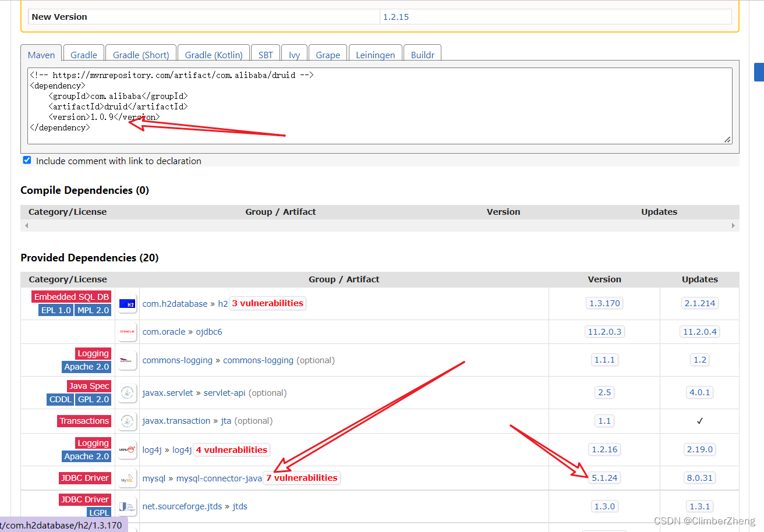This screenshot has width=764, height=532.
Task: Click the javax.servlet artifact logo icon
Action: point(127,393)
